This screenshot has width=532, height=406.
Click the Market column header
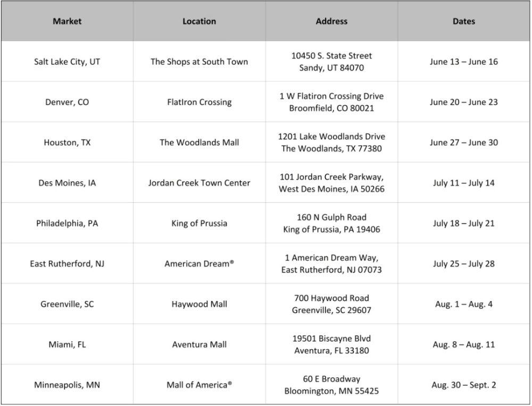point(67,22)
